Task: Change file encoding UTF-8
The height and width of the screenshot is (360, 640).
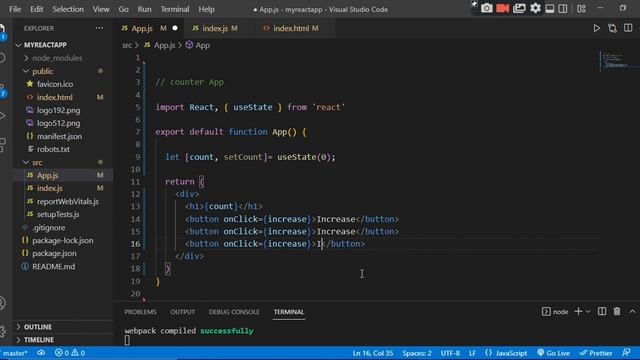Action: point(450,353)
